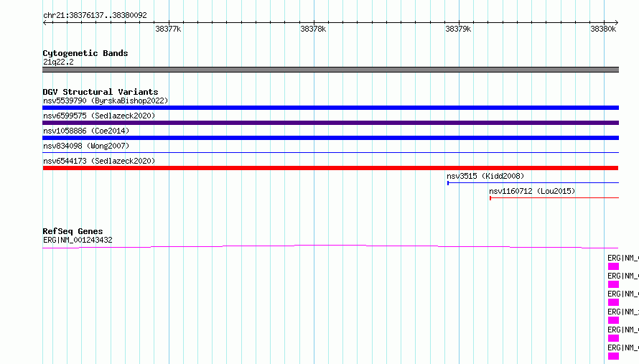Viewport: 639px width, 364px height.
Task: Select the red nsv1160712 variant line
Action: tap(554, 198)
